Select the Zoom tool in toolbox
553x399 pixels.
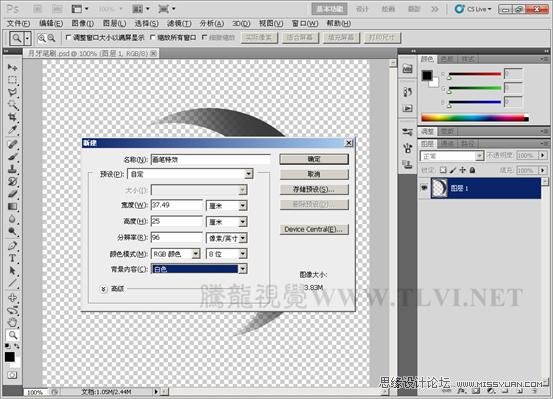click(x=12, y=335)
